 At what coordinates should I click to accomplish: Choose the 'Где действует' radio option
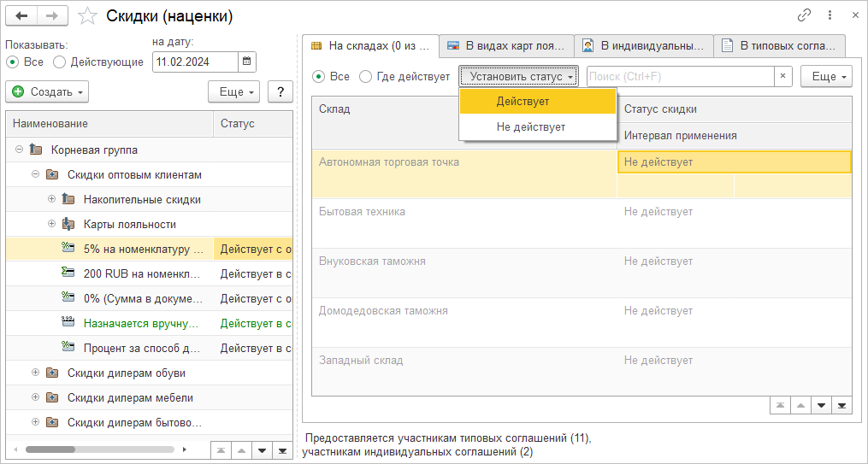point(366,77)
